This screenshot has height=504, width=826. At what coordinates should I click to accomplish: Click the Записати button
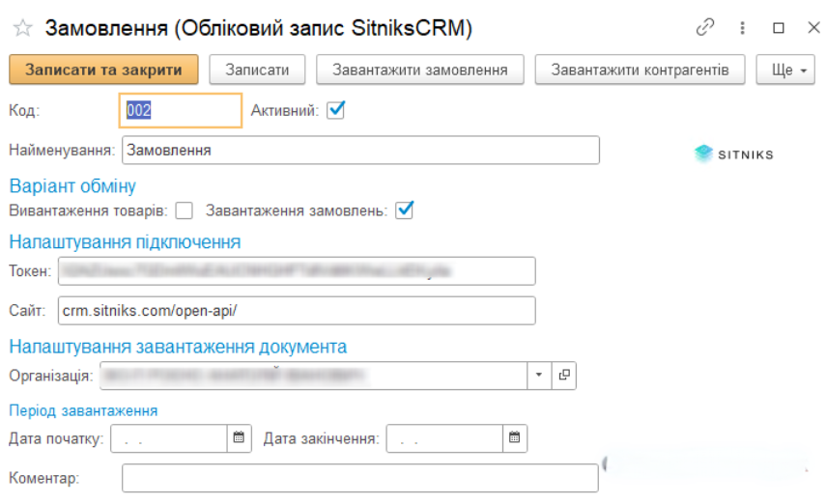257,70
